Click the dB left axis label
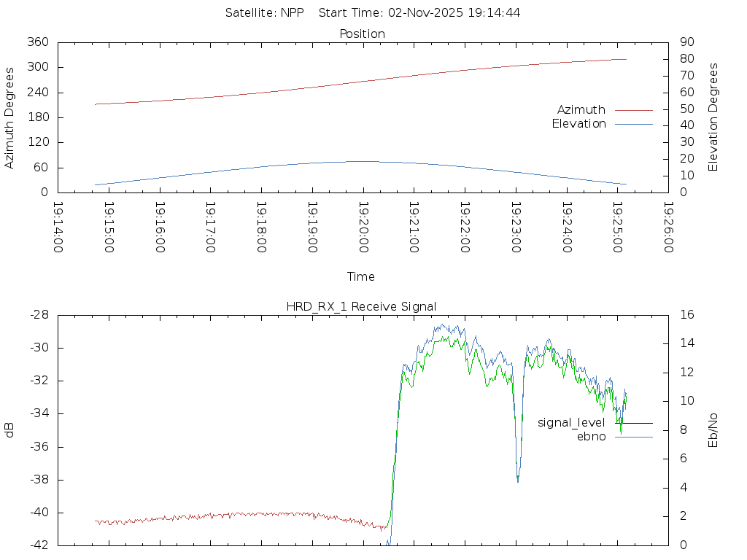 coord(10,429)
